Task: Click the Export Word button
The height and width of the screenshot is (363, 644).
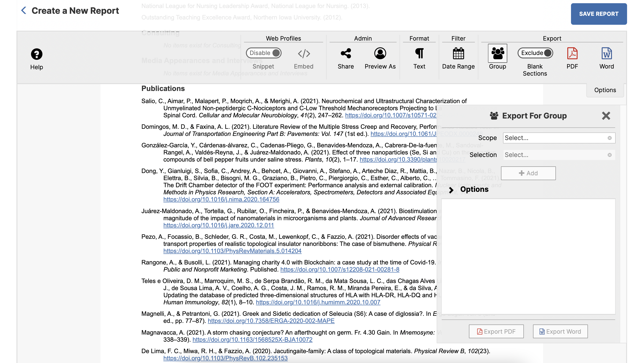Action: [x=560, y=331]
